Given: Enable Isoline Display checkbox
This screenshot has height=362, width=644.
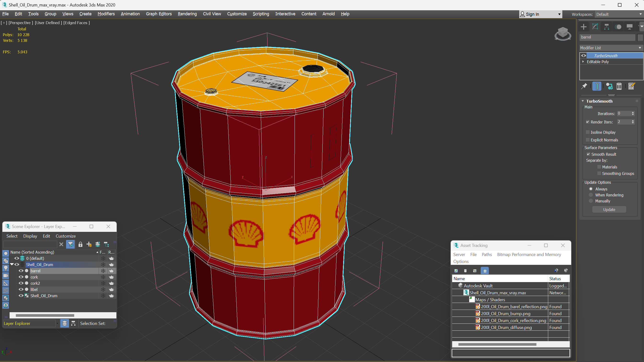Looking at the screenshot, I should click(588, 132).
